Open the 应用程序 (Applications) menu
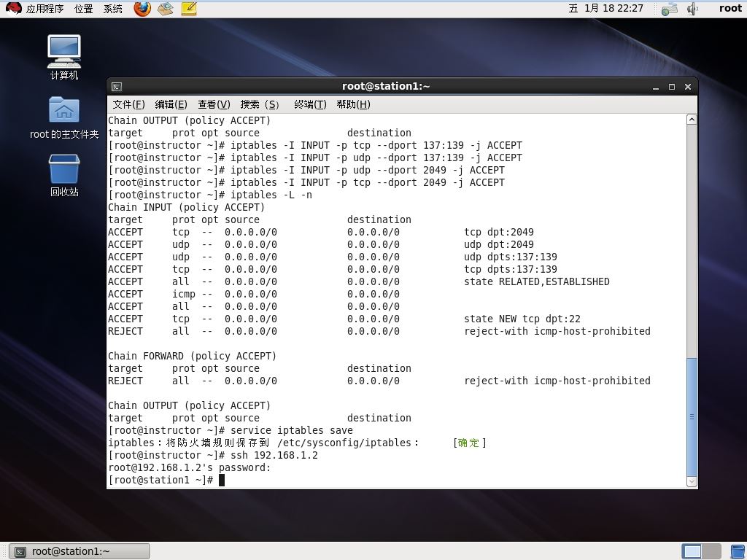Viewport: 747px width, 560px height. coord(44,9)
